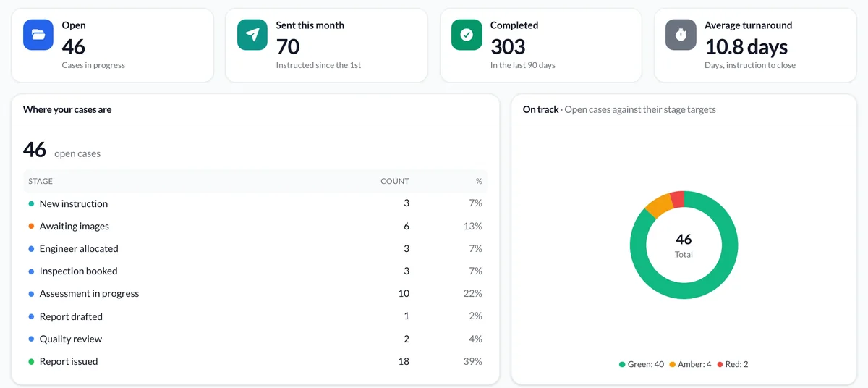The height and width of the screenshot is (388, 868).
Task: Click the In the last 90 days caption
Action: point(523,65)
